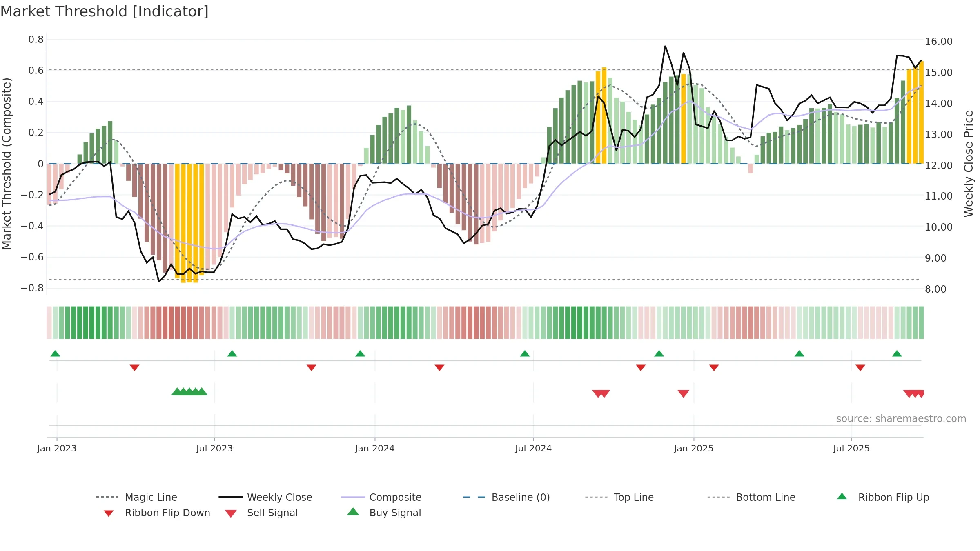Screen dimensions: 980x551
Task: Click the '0.8' left axis tick label
Action: [36, 40]
